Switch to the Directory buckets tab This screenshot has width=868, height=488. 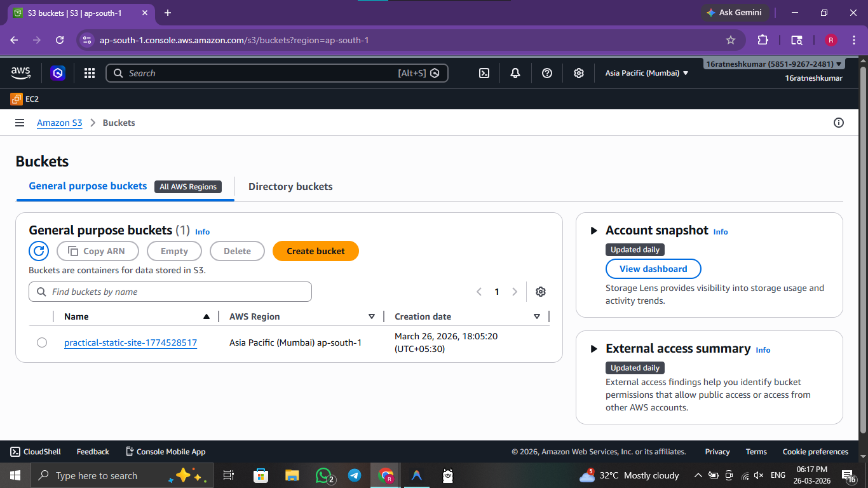coord(290,187)
